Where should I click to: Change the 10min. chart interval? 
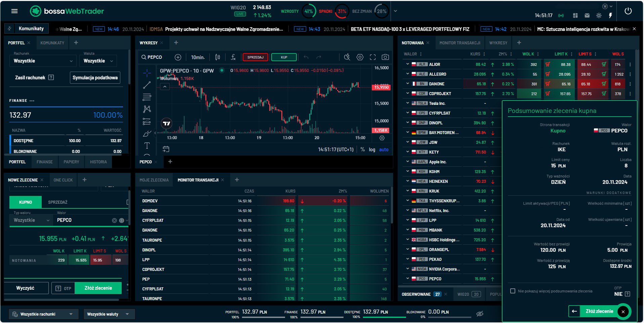click(x=198, y=57)
